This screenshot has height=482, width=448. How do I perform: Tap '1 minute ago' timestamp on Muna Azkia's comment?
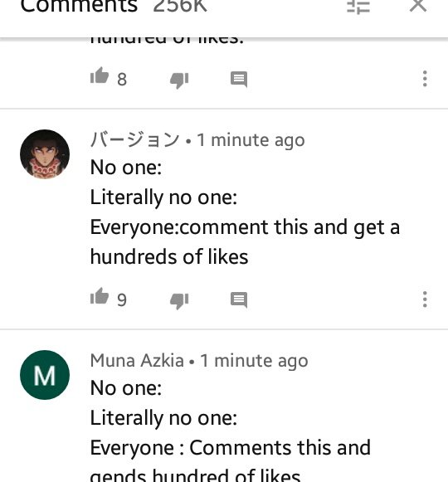(254, 361)
